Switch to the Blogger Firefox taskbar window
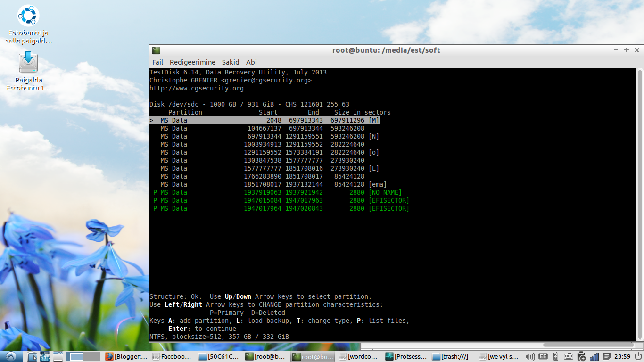 tap(126, 356)
